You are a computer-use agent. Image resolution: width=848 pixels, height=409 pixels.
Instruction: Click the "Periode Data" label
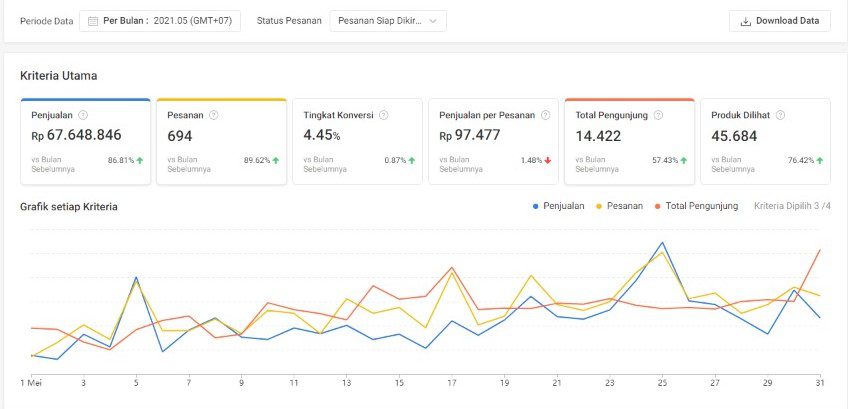coord(47,22)
